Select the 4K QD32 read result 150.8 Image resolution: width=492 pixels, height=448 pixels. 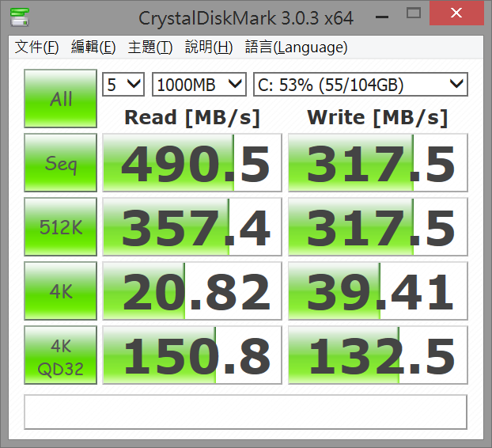[192, 355]
